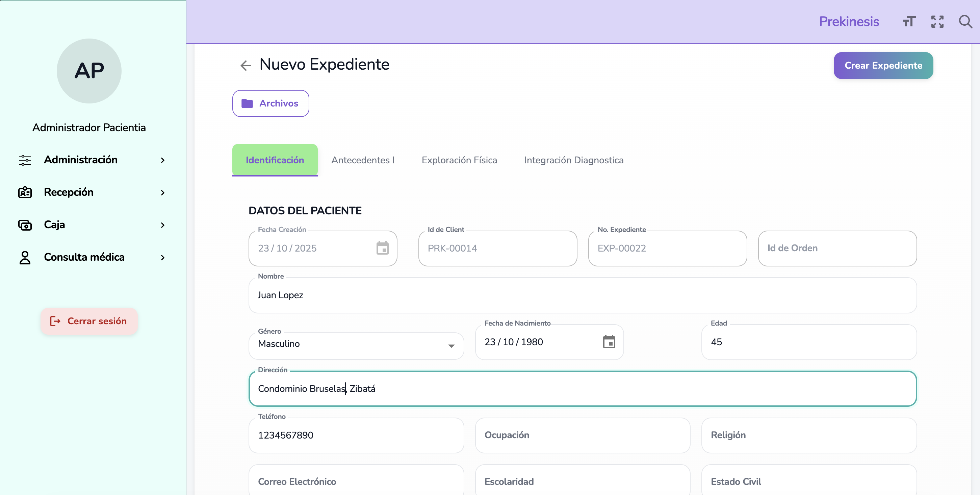Viewport: 980px width, 495px height.
Task: Expand the Recepción menu chevron
Action: point(163,193)
